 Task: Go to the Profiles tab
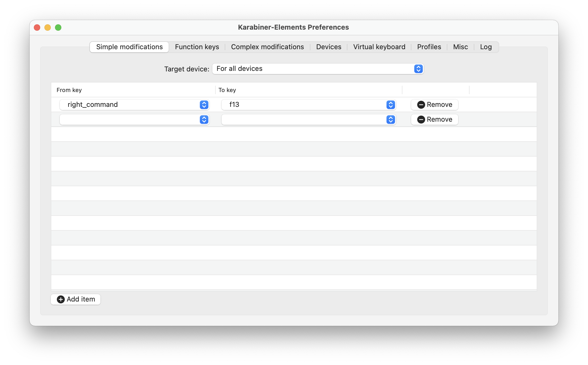429,47
